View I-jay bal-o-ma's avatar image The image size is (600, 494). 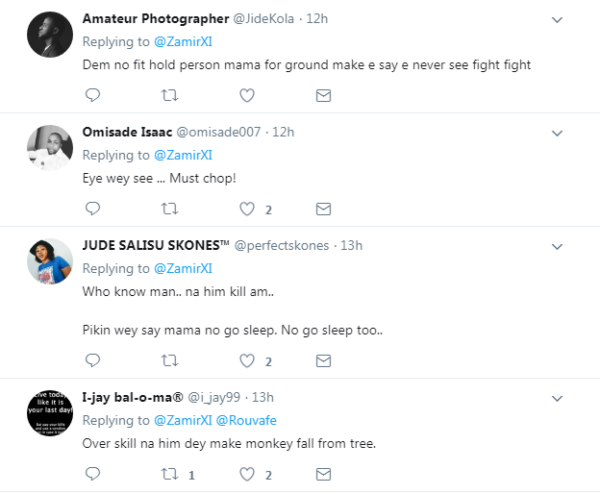coord(50,413)
